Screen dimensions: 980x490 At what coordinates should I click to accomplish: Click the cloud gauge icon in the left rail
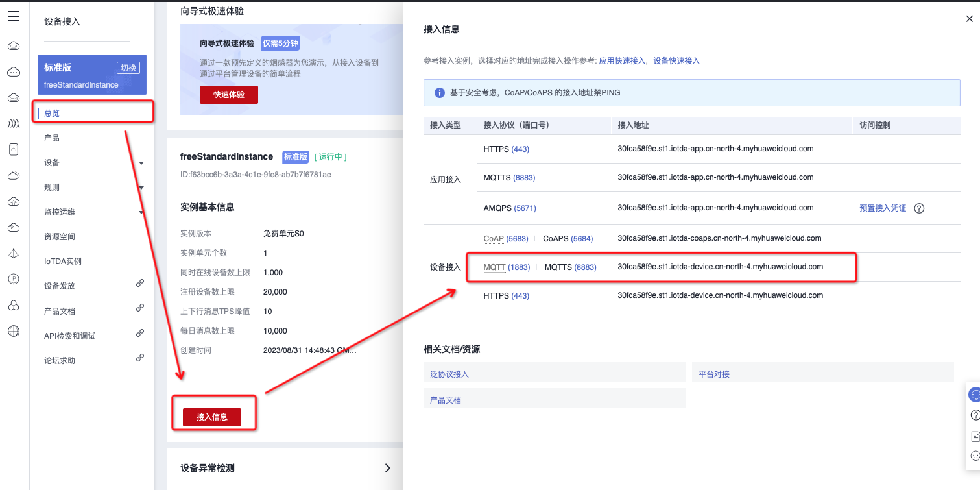[14, 227]
